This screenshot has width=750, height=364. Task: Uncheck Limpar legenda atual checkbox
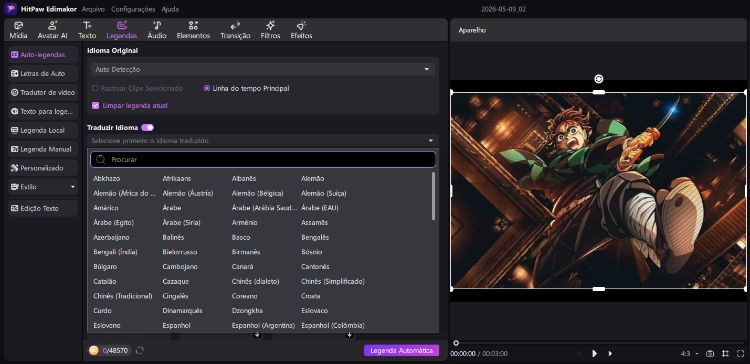[x=95, y=105]
